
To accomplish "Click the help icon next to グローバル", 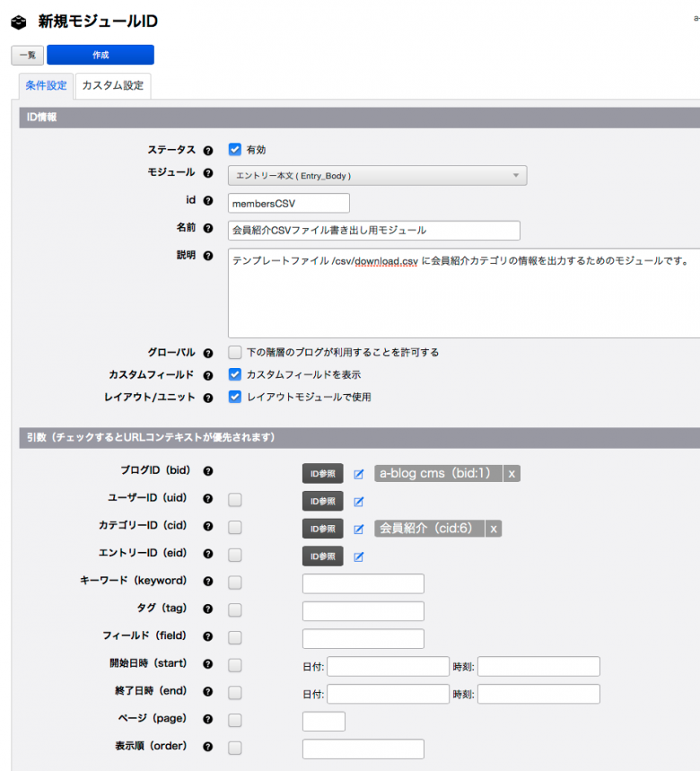I will coord(208,353).
